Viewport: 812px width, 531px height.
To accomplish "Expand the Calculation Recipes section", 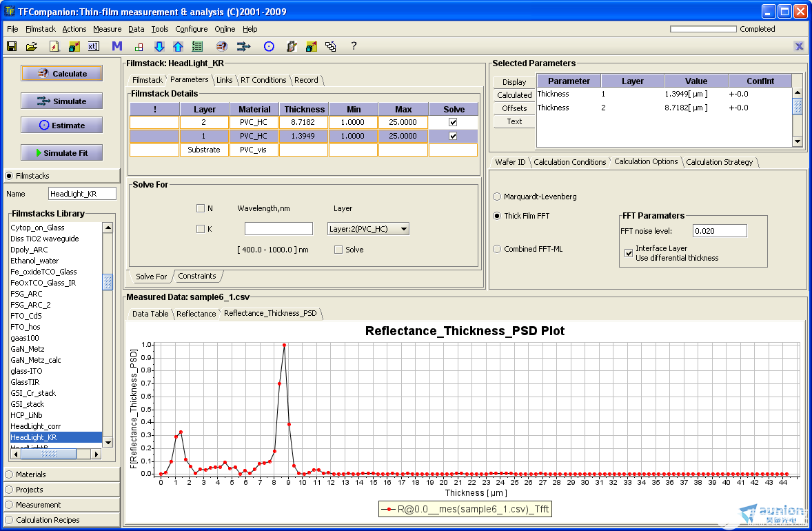I will pyautogui.click(x=48, y=520).
